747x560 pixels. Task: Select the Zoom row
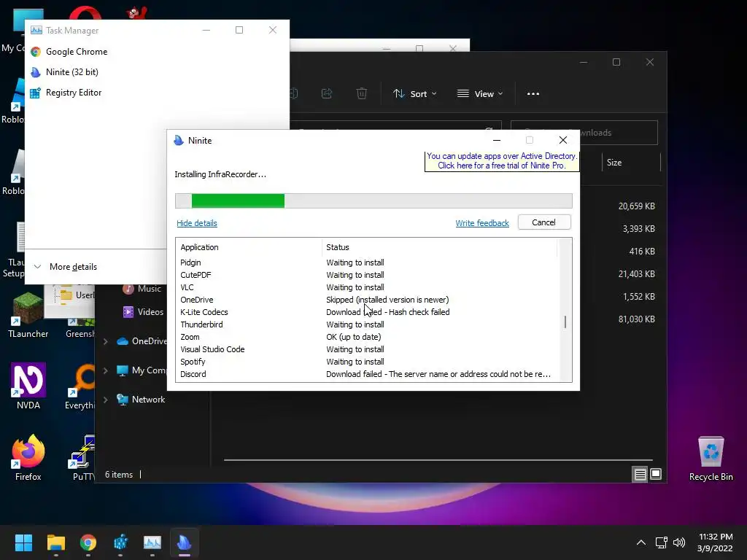click(x=366, y=337)
